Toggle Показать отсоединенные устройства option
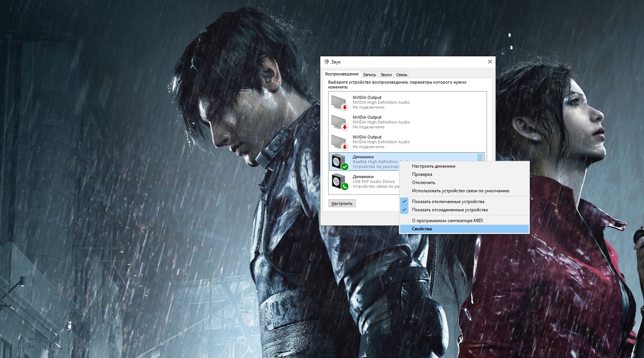The width and height of the screenshot is (644, 358). tap(464, 210)
